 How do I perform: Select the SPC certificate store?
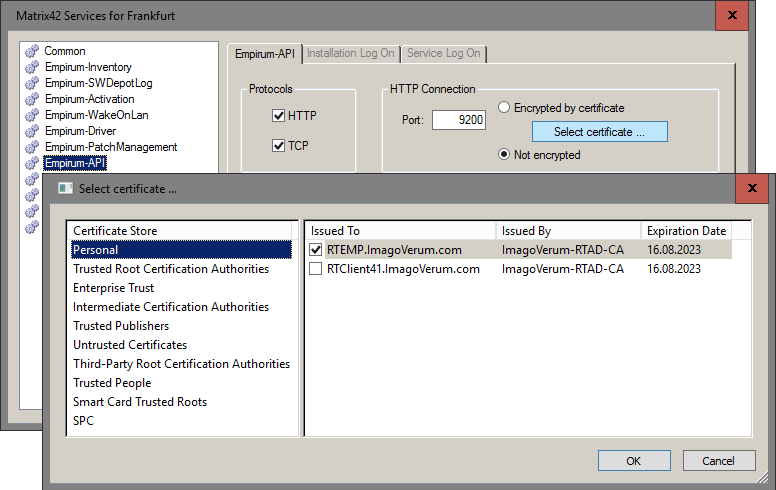(83, 421)
